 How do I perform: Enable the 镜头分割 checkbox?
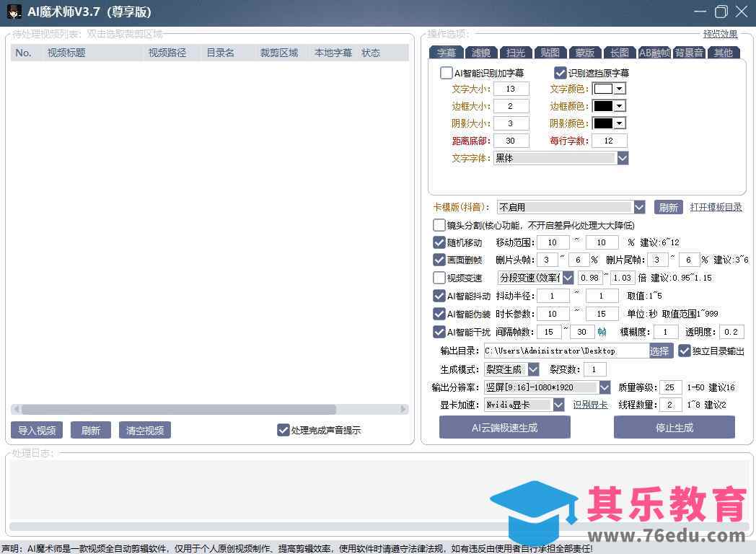(x=439, y=225)
